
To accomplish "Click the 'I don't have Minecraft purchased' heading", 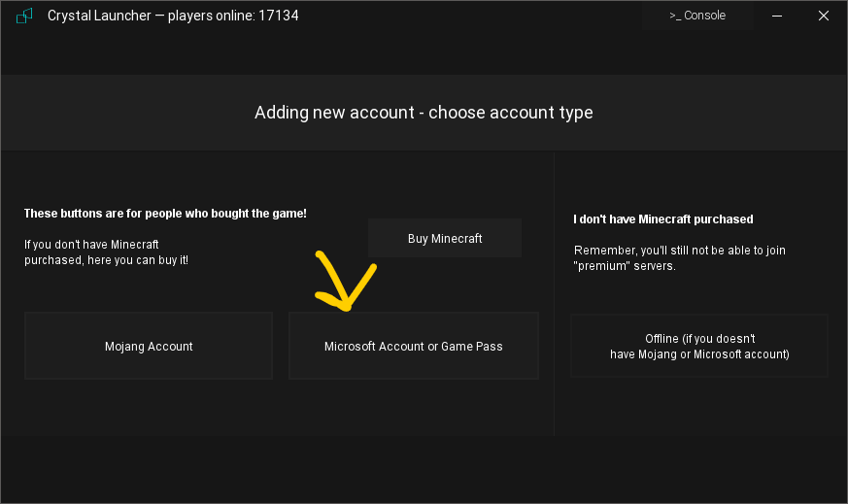I will pyautogui.click(x=663, y=219).
